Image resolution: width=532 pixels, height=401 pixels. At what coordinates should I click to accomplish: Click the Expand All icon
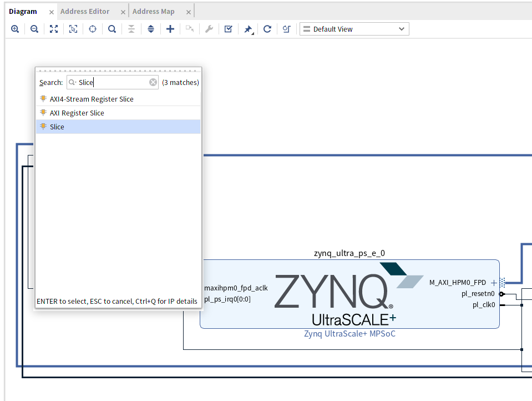coord(151,29)
